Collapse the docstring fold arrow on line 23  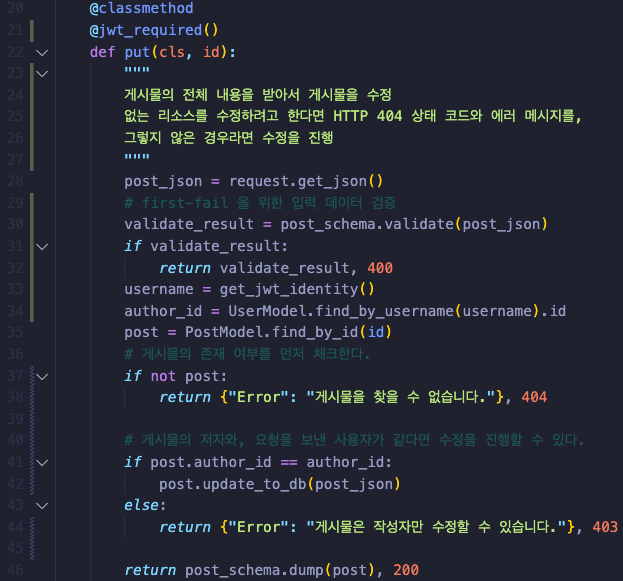pos(42,74)
